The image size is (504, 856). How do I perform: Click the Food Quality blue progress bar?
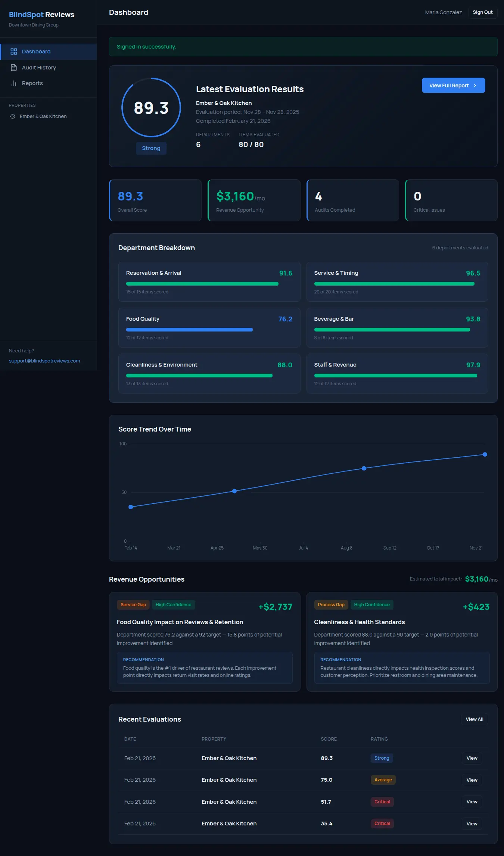click(x=189, y=330)
